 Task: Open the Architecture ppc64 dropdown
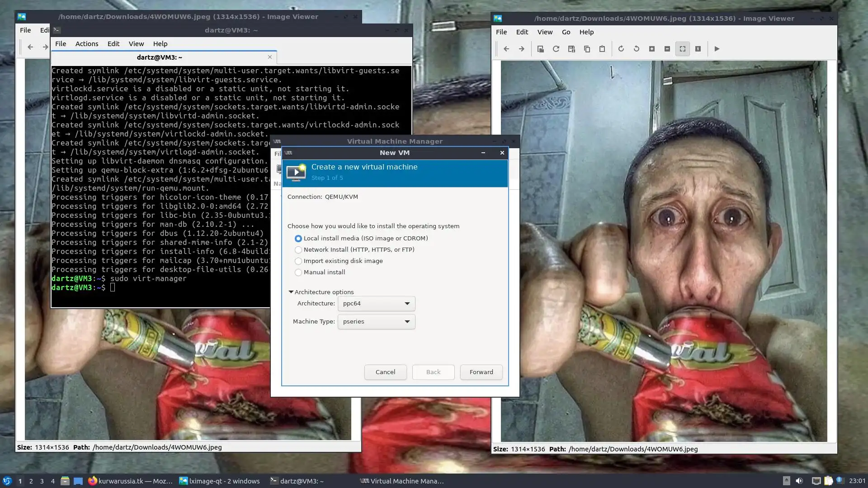(376, 304)
